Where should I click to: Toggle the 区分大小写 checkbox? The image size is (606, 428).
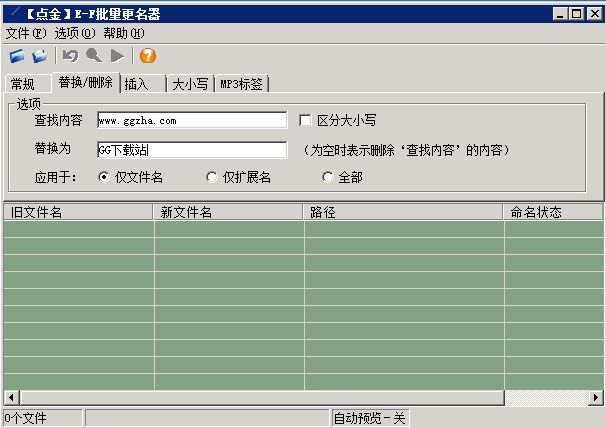[x=305, y=120]
